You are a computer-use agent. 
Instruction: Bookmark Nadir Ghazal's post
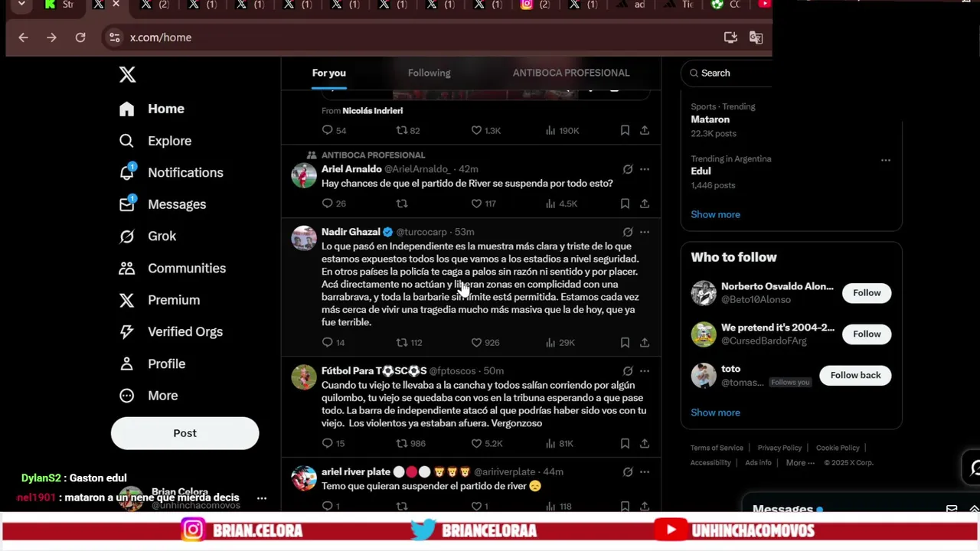625,342
